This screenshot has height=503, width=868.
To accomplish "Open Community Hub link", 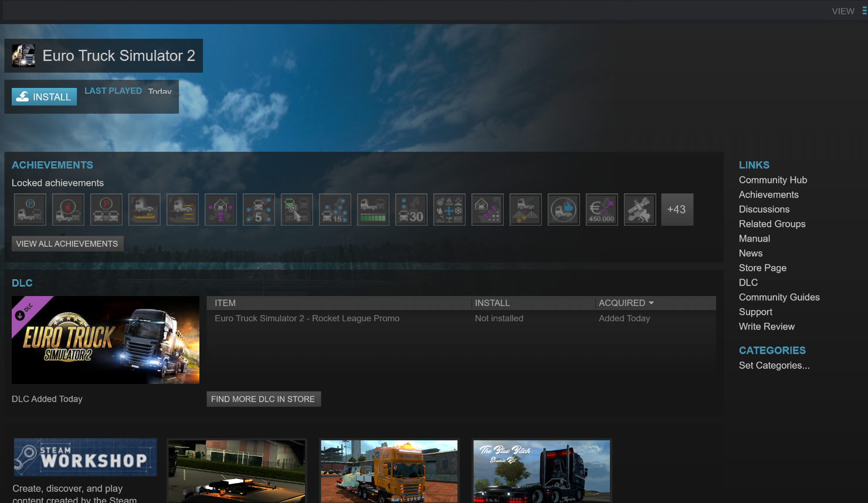I will [773, 180].
